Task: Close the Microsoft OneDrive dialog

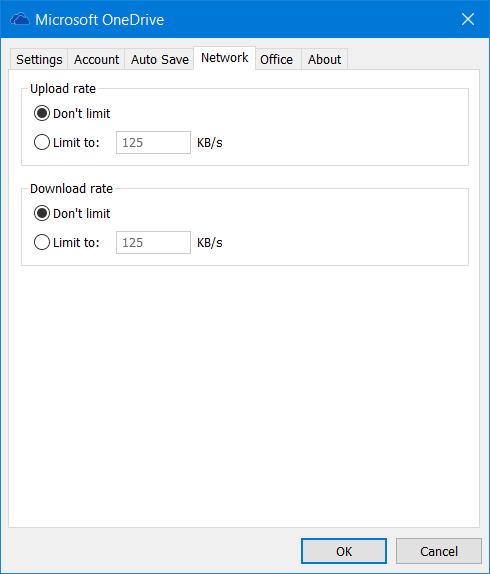Action: [468, 19]
